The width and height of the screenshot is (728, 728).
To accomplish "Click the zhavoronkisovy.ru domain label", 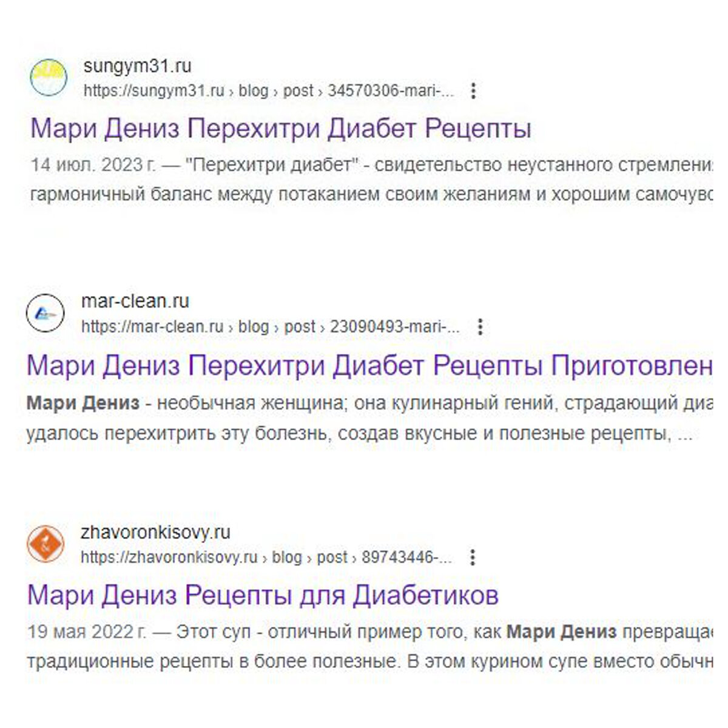I will point(157,533).
